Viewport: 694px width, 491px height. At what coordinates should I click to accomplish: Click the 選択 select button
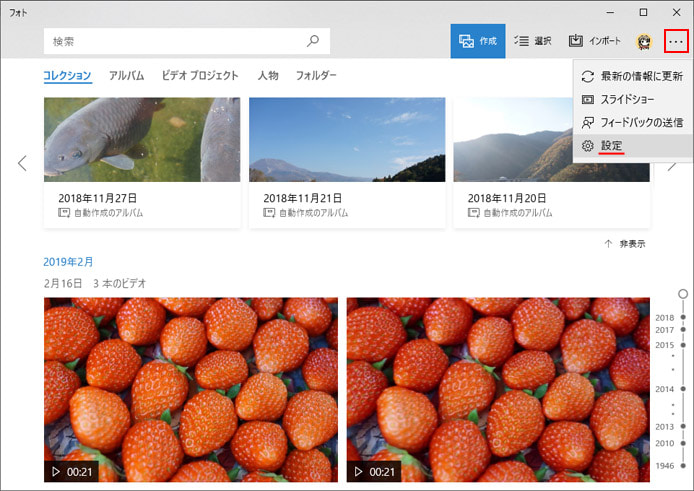pyautogui.click(x=532, y=41)
